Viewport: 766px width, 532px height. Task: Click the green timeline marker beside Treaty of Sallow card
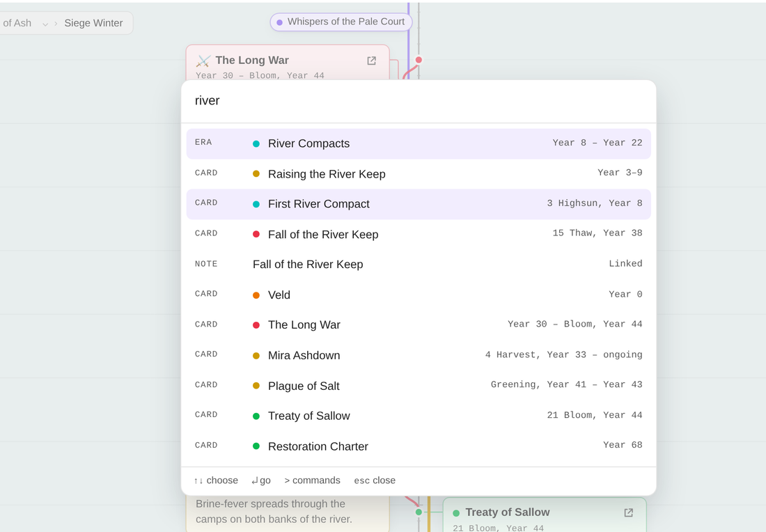click(x=419, y=512)
